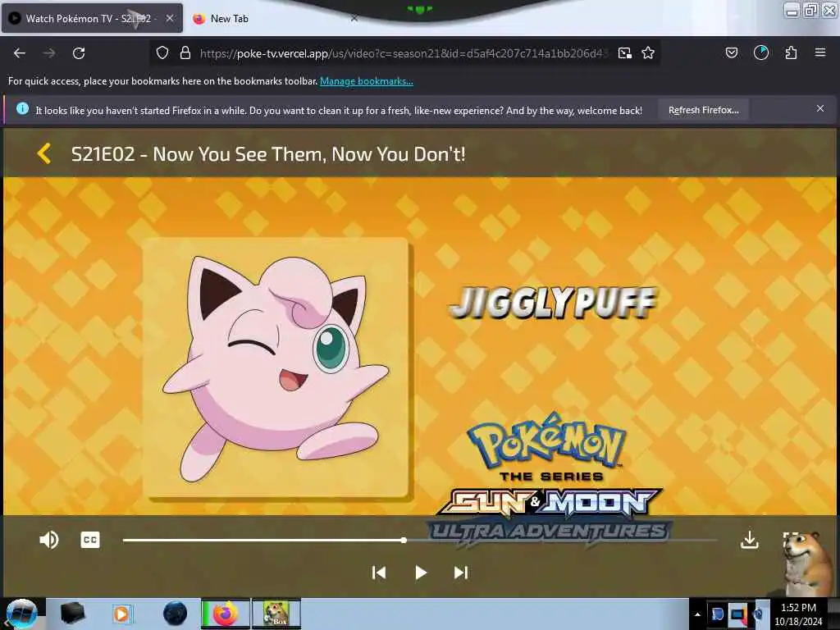Mute the video with the volume icon
The image size is (840, 630).
point(48,540)
